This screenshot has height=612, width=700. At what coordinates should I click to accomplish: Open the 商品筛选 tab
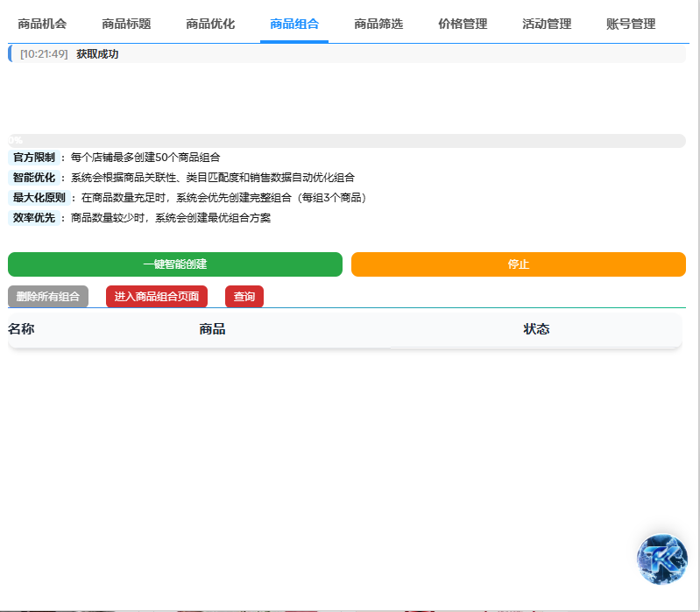point(378,24)
